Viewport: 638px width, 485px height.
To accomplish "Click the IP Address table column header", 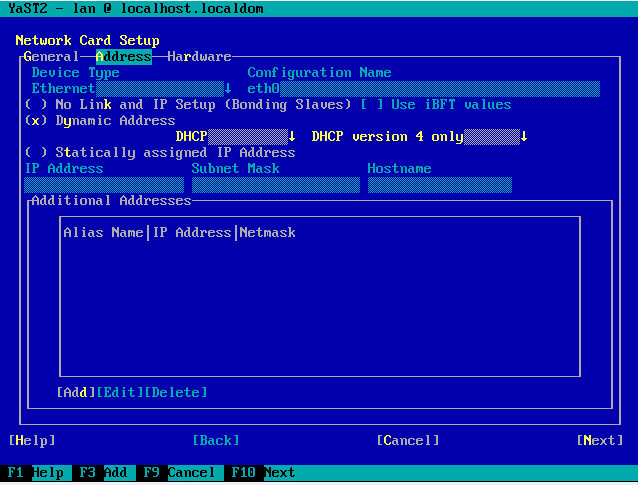I will coord(192,232).
